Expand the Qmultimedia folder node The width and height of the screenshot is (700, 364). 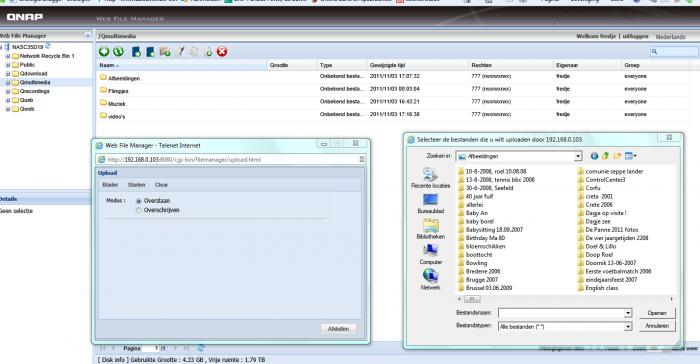click(x=8, y=83)
